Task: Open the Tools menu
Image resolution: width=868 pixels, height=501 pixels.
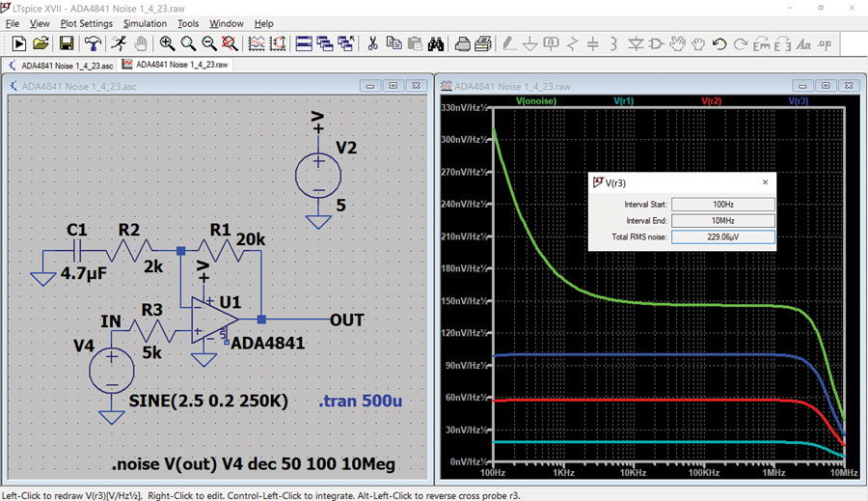Action: (x=188, y=23)
